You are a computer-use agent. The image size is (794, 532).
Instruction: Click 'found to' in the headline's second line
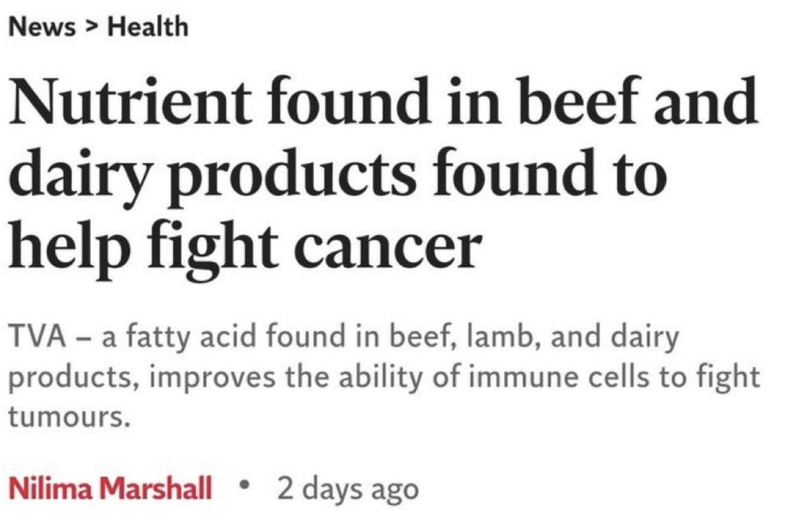[x=550, y=173]
